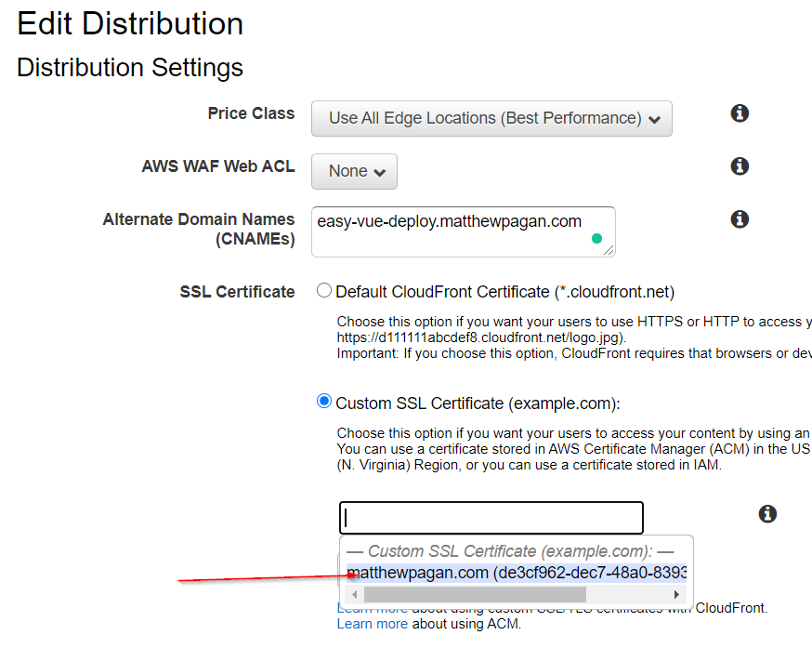
Task: Open the AWS WAF Web ACL dropdown
Action: coord(354,171)
